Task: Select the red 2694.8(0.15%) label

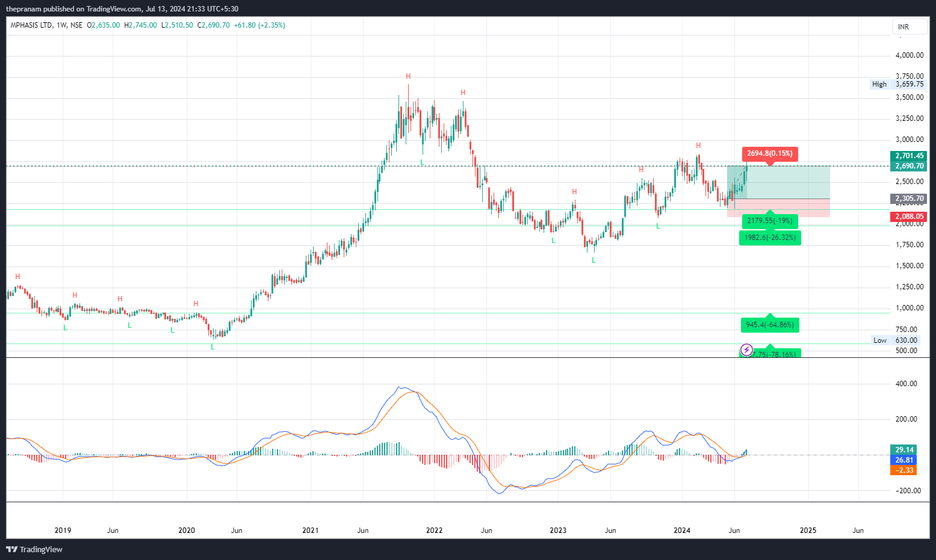Action: 770,154
